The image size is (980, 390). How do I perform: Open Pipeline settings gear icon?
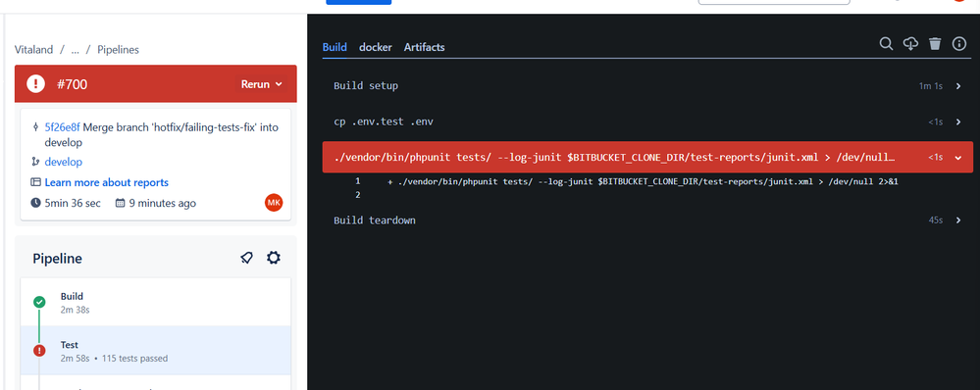click(x=273, y=258)
